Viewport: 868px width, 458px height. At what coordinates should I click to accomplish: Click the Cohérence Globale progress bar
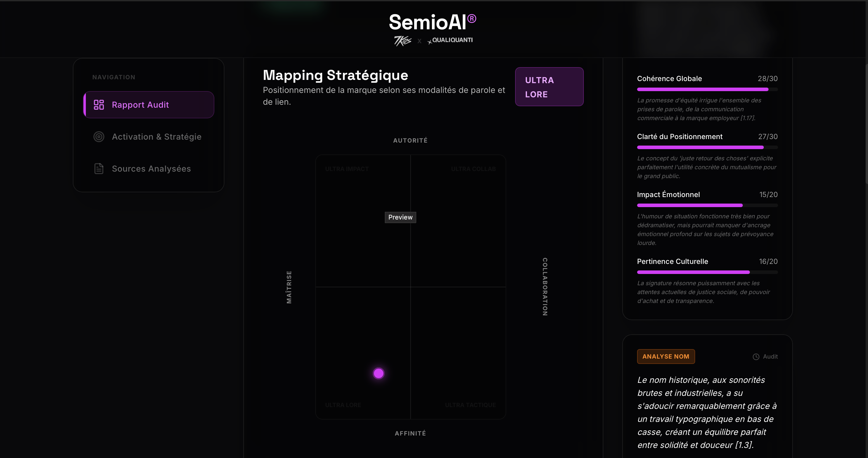coord(707,90)
